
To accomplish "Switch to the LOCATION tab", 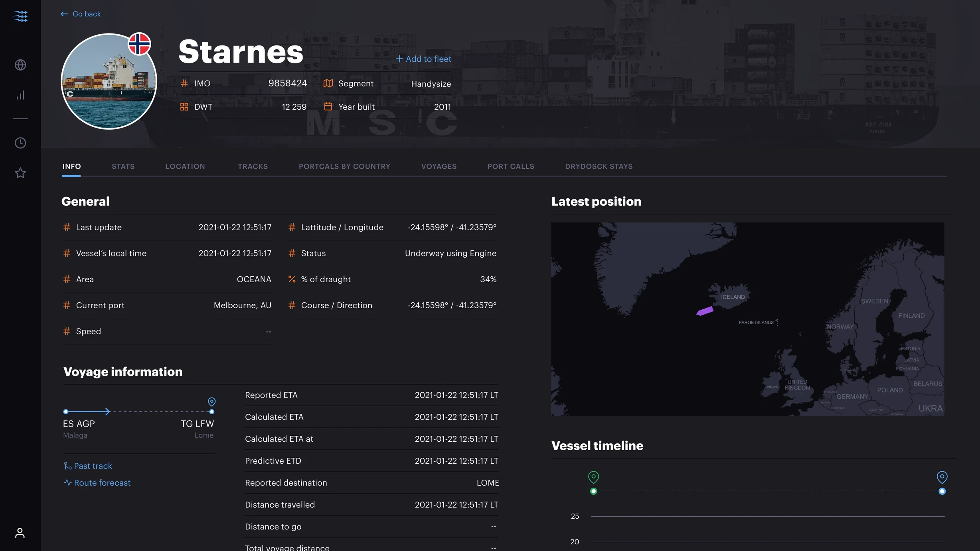I will tap(185, 166).
